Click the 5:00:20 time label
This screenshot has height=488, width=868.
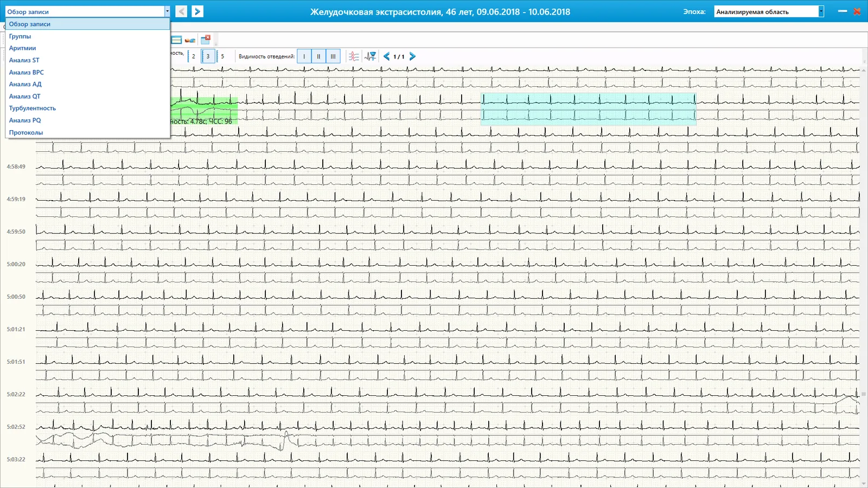[16, 264]
